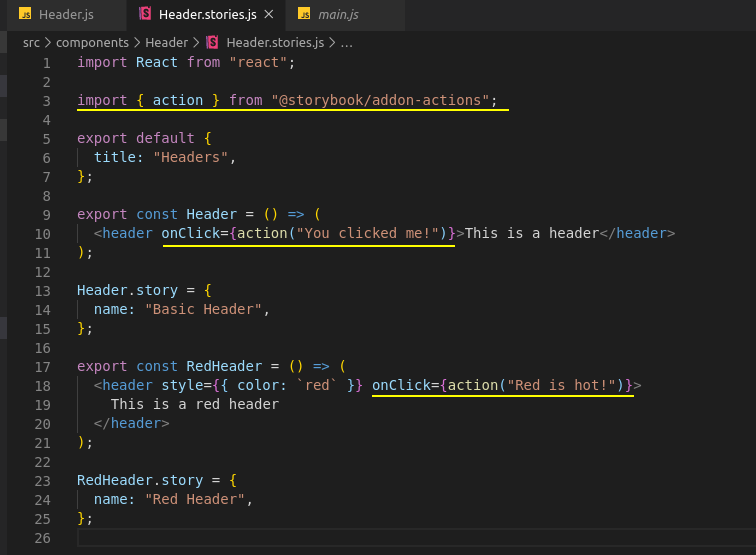Screen dimensions: 756x555
Task: Click the RedHeader constant name on line 17
Action: pyautogui.click(x=224, y=366)
